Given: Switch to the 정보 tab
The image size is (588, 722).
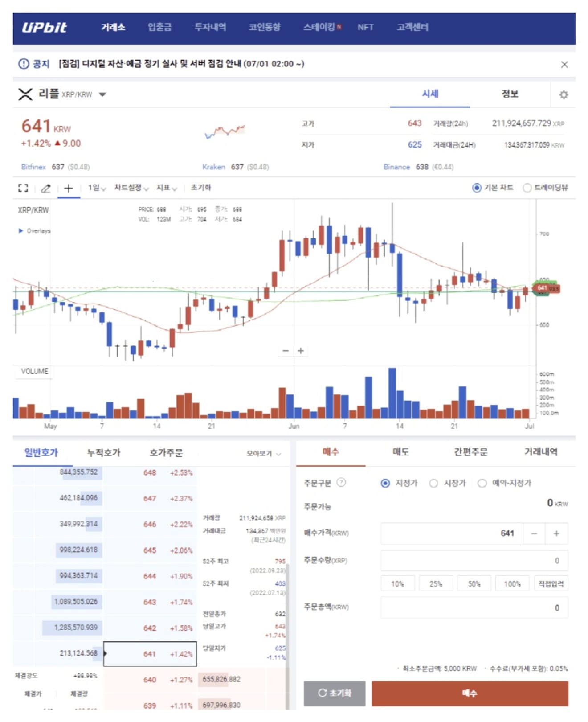Looking at the screenshot, I should point(510,94).
